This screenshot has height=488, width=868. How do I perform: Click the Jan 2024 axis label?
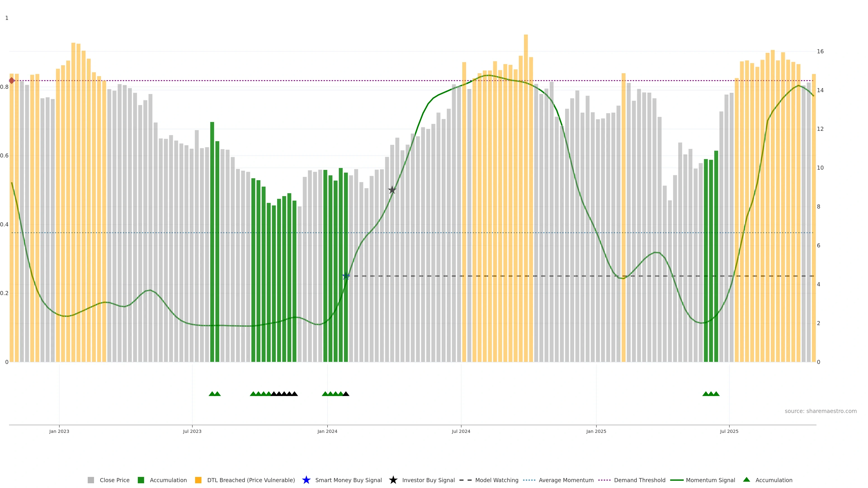327,432
